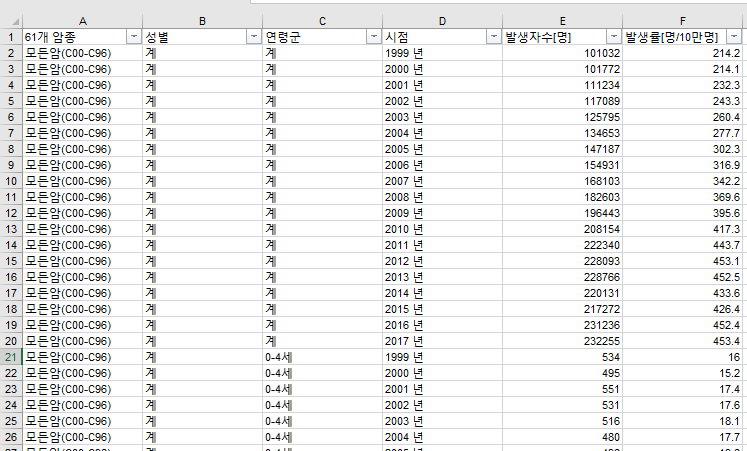This screenshot has height=451, width=747.
Task: Select cell with value 117089
Action: 563,101
